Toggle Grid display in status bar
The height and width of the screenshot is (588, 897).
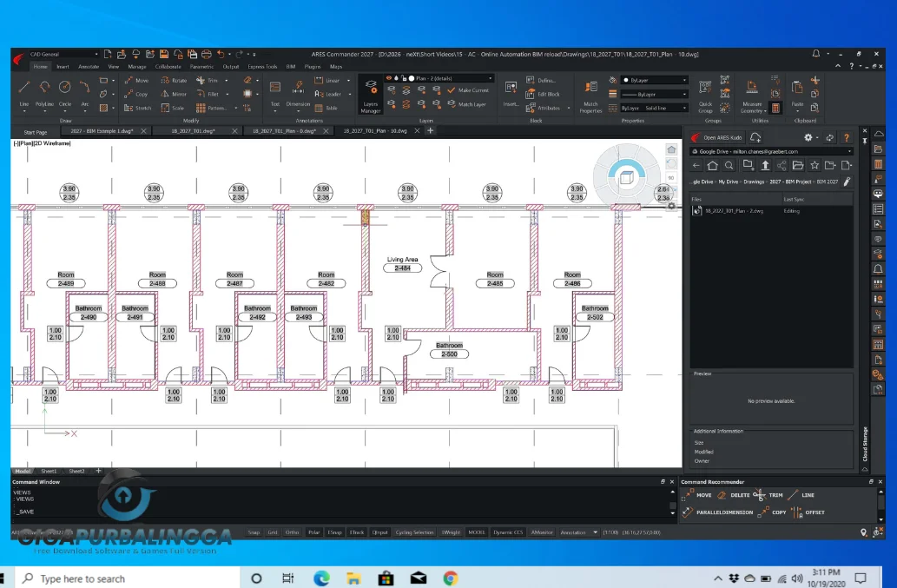(x=273, y=532)
